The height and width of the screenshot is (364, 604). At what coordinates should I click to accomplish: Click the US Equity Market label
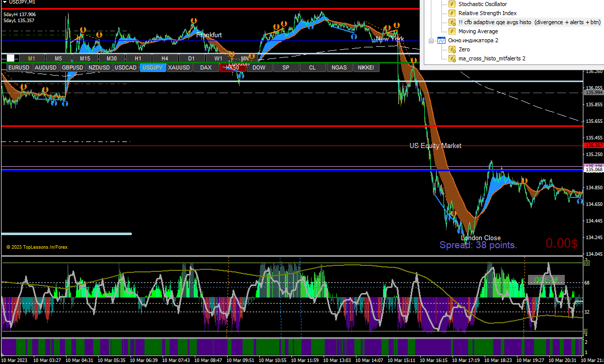[435, 145]
